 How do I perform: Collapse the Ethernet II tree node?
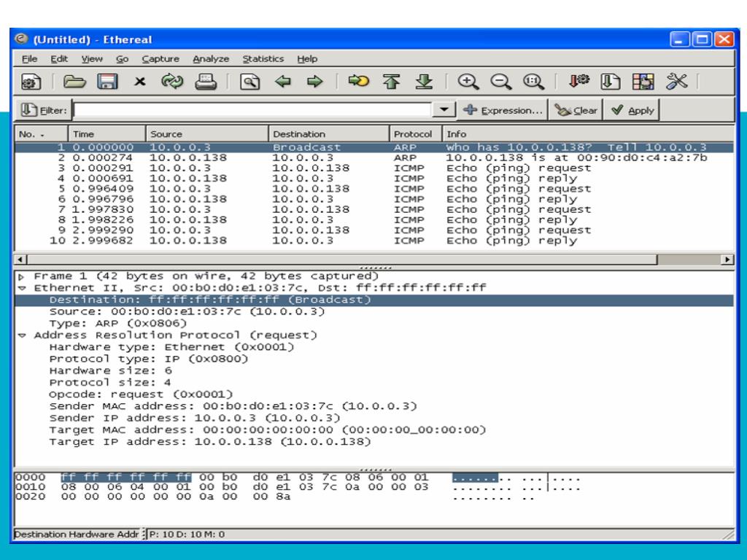[21, 288]
